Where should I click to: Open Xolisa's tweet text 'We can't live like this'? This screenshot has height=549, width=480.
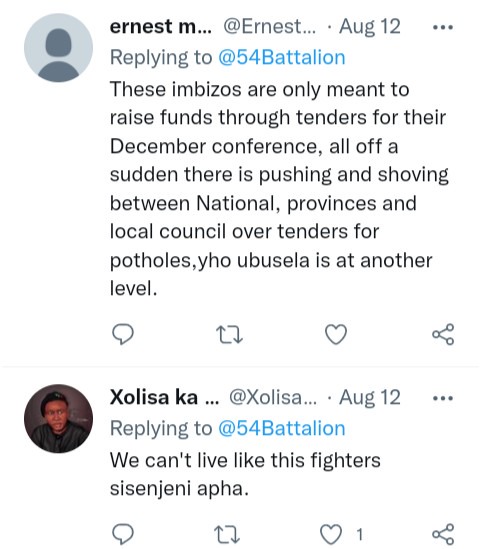click(x=245, y=474)
